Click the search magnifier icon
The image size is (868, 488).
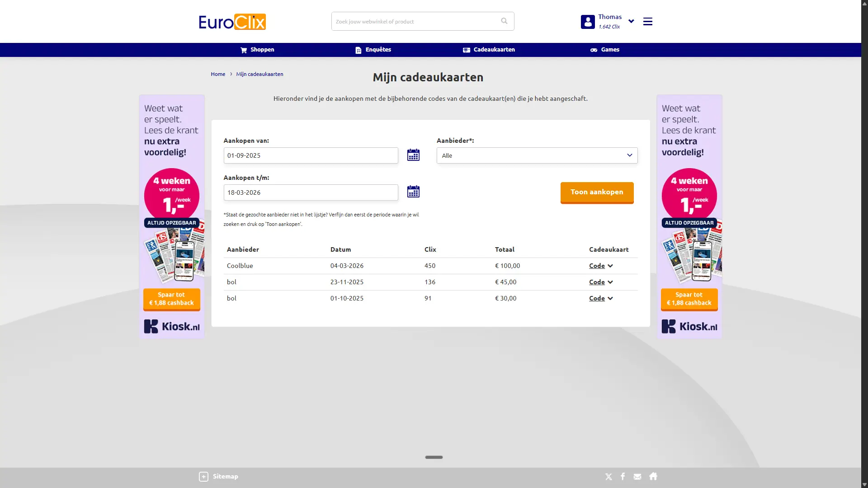pos(504,21)
